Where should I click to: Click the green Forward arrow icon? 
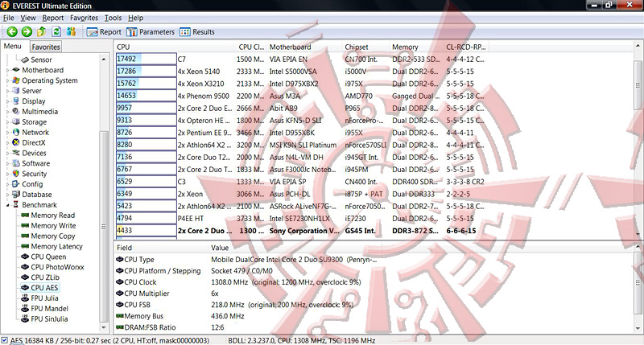pos(27,31)
